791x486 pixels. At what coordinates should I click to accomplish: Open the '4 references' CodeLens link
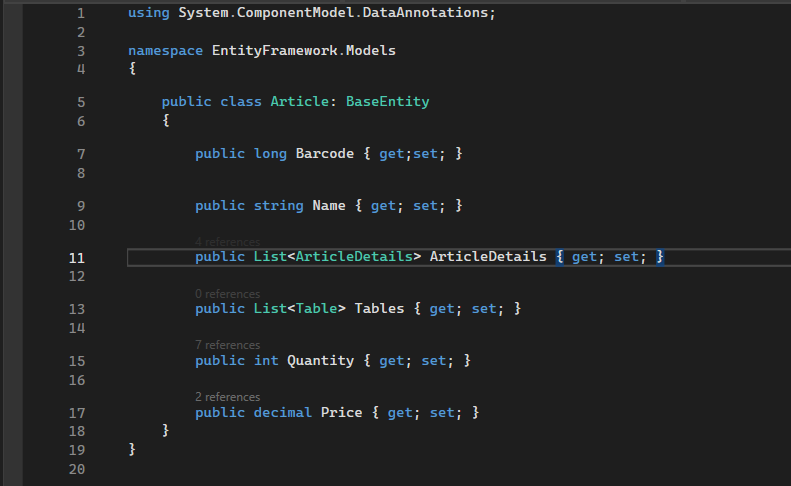tap(228, 242)
